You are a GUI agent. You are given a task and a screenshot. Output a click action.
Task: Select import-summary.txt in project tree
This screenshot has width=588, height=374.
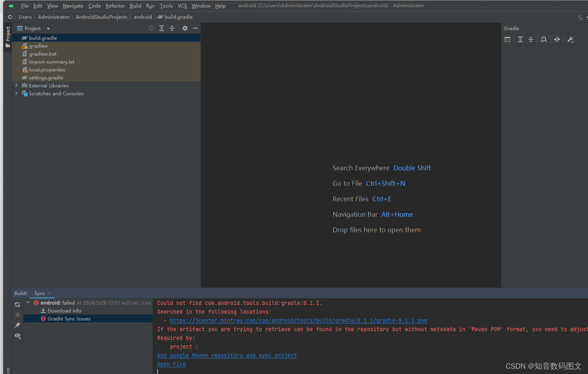coord(106,62)
